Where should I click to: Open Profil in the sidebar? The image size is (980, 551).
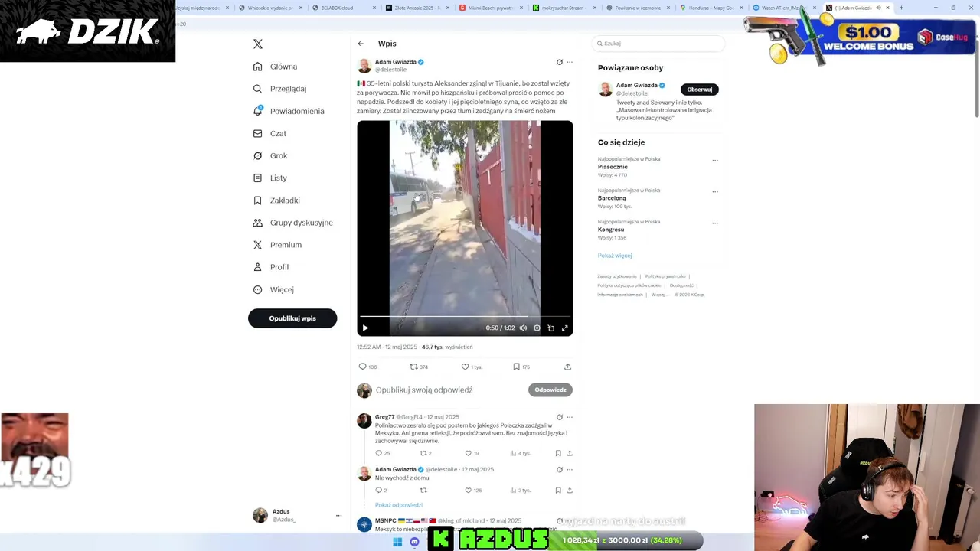tap(271, 267)
